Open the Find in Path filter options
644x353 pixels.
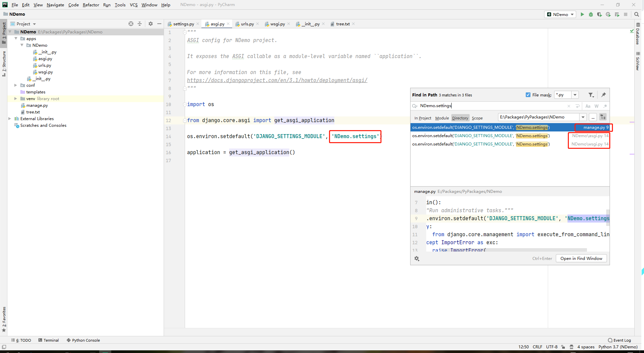click(x=591, y=95)
